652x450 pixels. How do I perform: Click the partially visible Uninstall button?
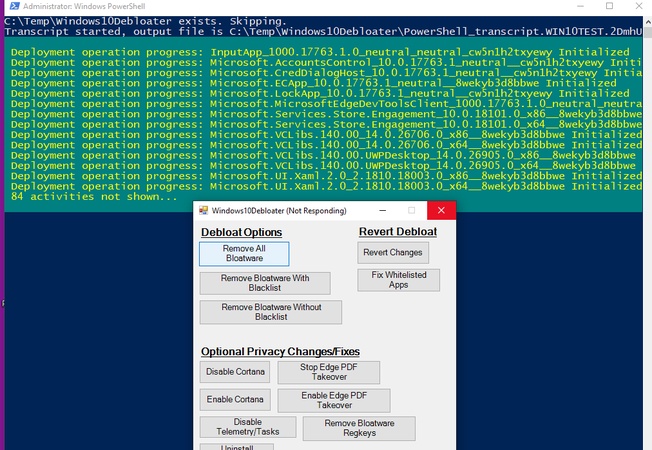click(x=237, y=447)
